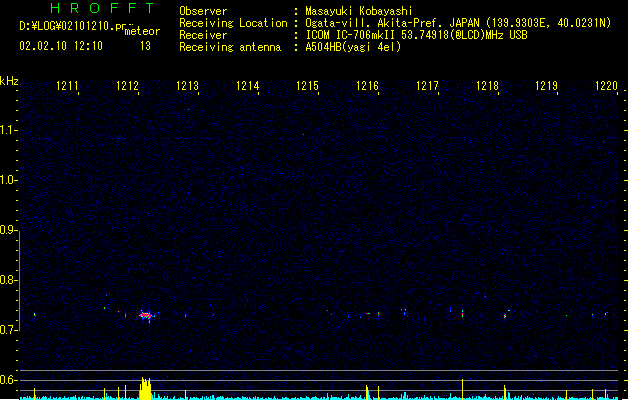Click the large yellow intensity peak after 1212
Screen dimensions: 629x400
click(x=145, y=388)
